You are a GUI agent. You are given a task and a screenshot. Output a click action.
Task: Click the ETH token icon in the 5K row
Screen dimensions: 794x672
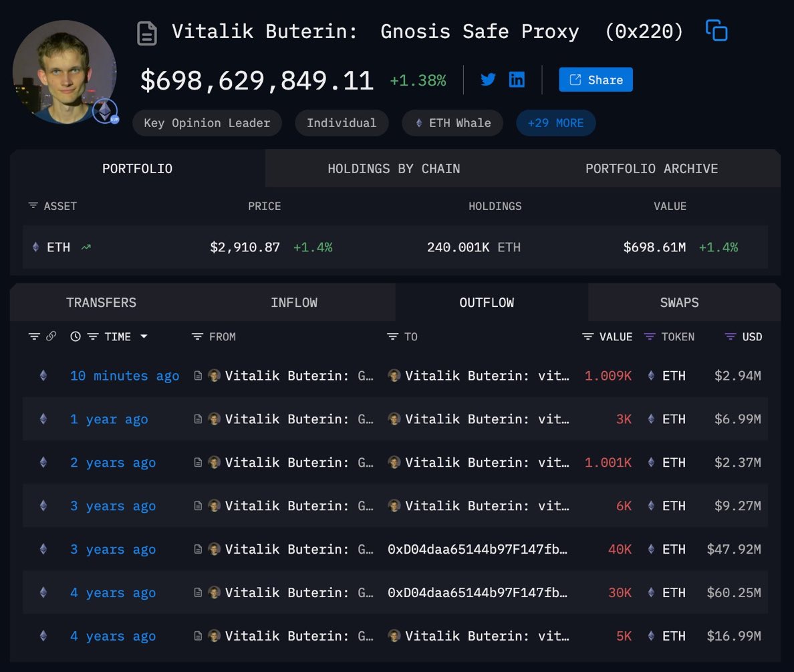click(651, 636)
